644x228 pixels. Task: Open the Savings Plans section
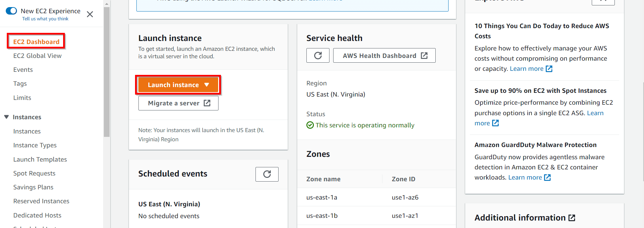[33, 187]
